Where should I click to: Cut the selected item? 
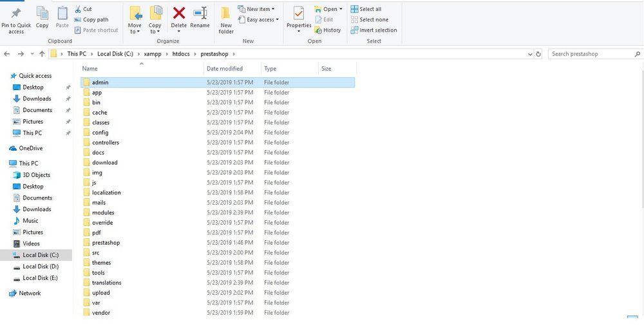[x=83, y=9]
